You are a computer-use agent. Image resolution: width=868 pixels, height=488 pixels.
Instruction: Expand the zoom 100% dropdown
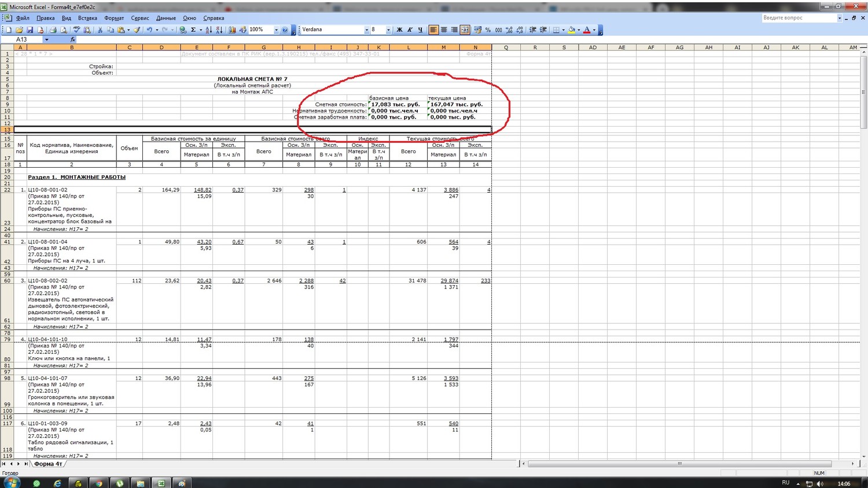[276, 29]
